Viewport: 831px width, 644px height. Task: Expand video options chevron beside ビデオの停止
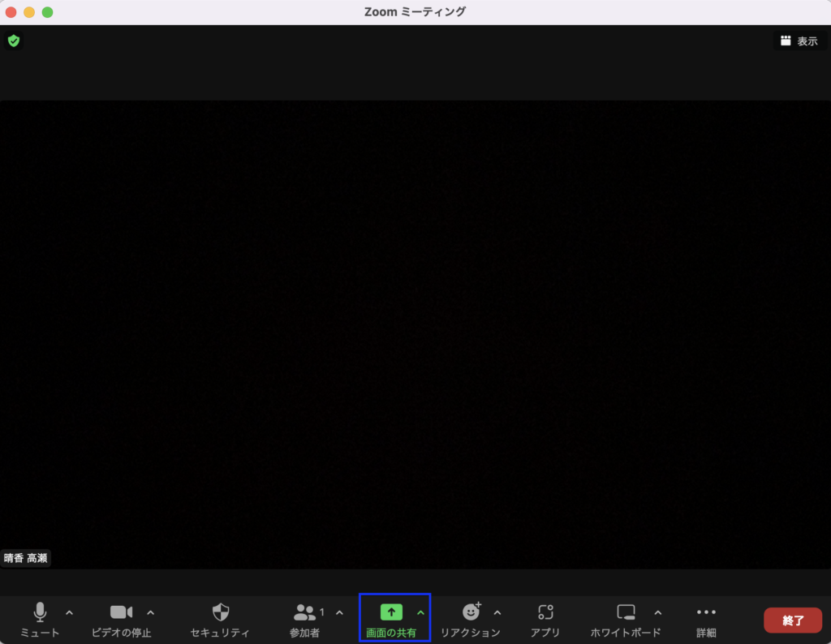click(150, 612)
